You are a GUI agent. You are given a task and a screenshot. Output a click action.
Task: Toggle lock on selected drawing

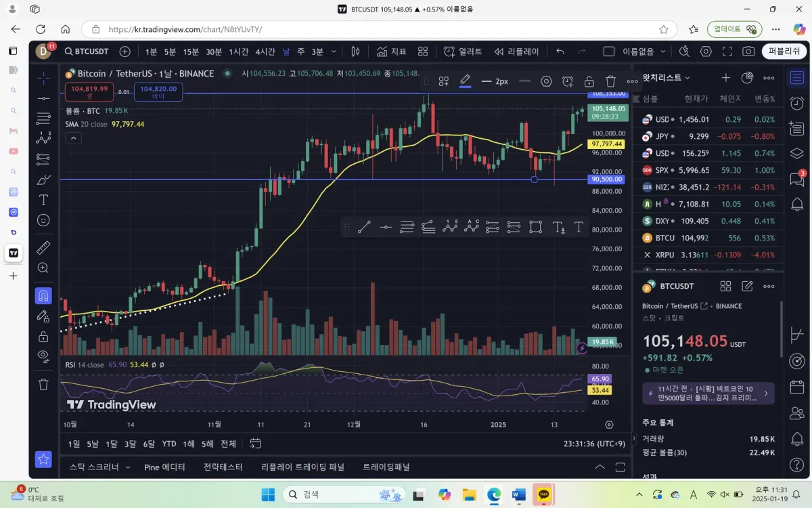[589, 81]
